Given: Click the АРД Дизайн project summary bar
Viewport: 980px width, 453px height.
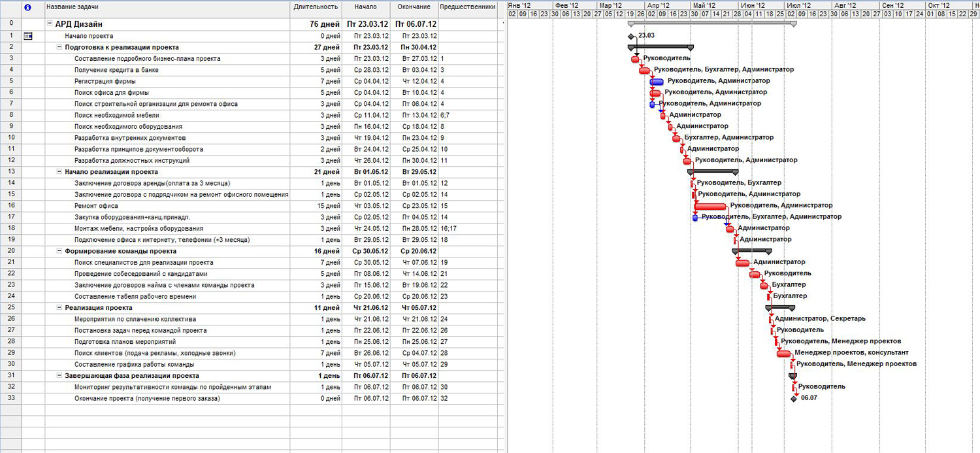Looking at the screenshot, I should [x=712, y=23].
